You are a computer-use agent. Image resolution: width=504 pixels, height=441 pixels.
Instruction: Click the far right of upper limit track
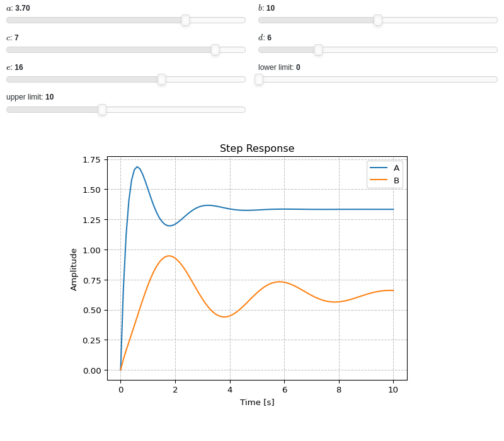tap(243, 110)
